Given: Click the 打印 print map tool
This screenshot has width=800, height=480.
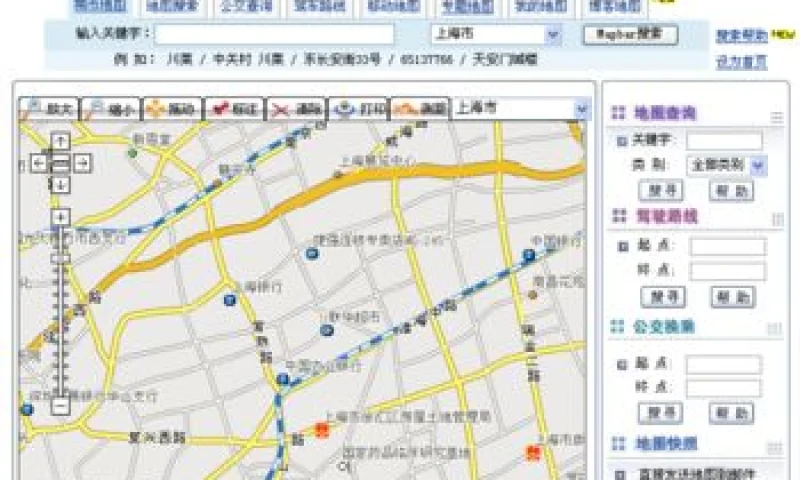Looking at the screenshot, I should pyautogui.click(x=359, y=109).
